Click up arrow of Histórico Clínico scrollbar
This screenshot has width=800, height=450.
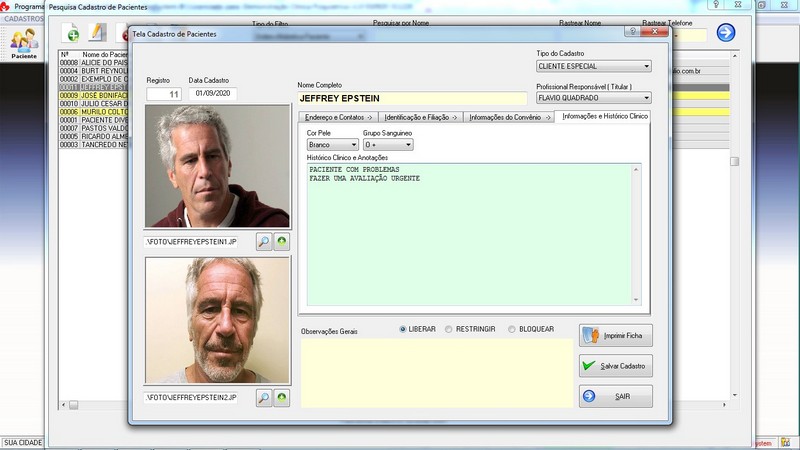point(636,169)
